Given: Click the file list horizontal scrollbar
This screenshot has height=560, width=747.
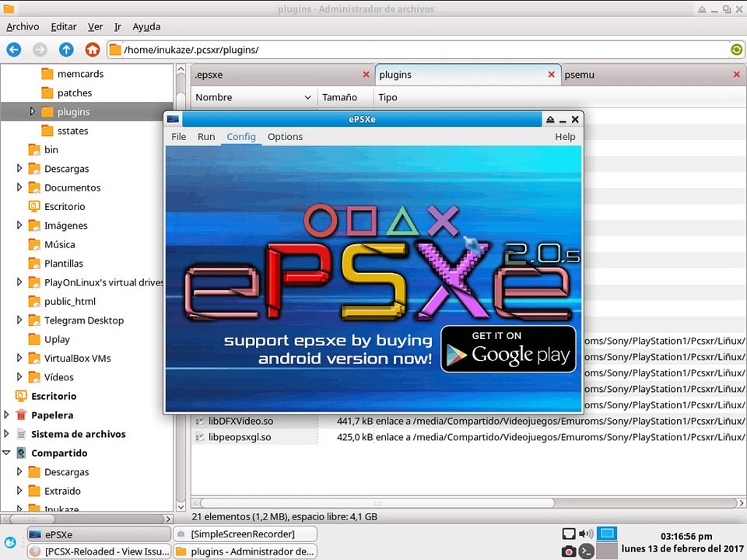Looking at the screenshot, I should point(377,503).
